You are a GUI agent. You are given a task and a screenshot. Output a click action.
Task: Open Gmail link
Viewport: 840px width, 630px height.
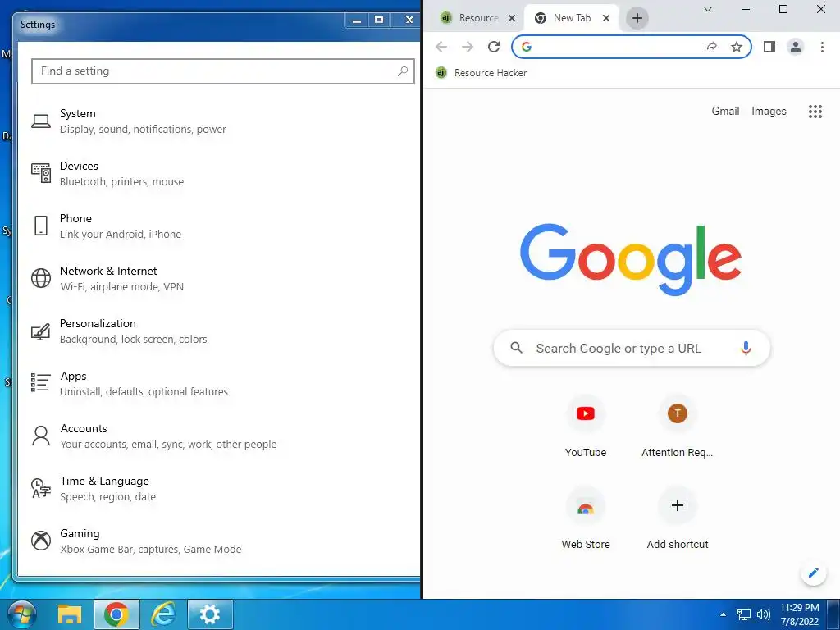pos(725,112)
